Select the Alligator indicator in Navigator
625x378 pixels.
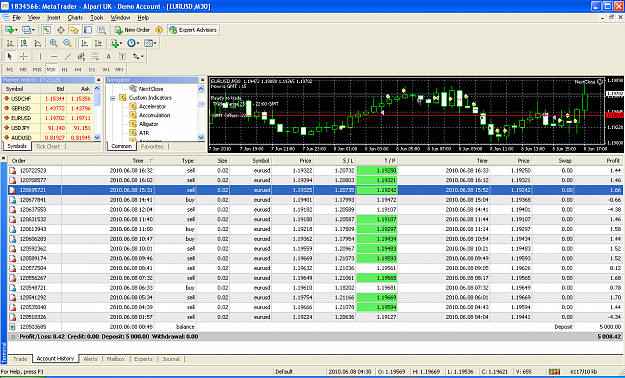click(x=149, y=124)
